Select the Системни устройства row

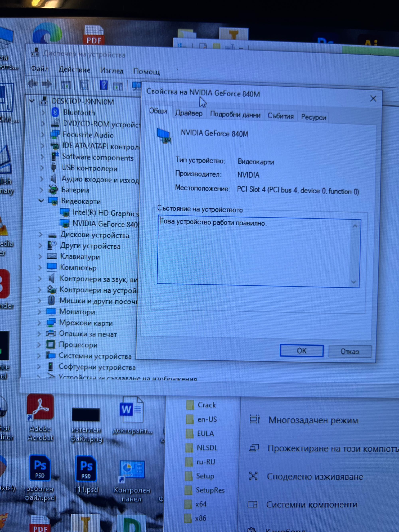(89, 356)
